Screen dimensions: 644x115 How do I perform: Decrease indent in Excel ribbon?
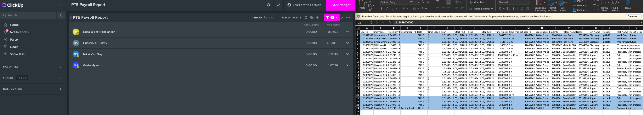pos(457,9)
